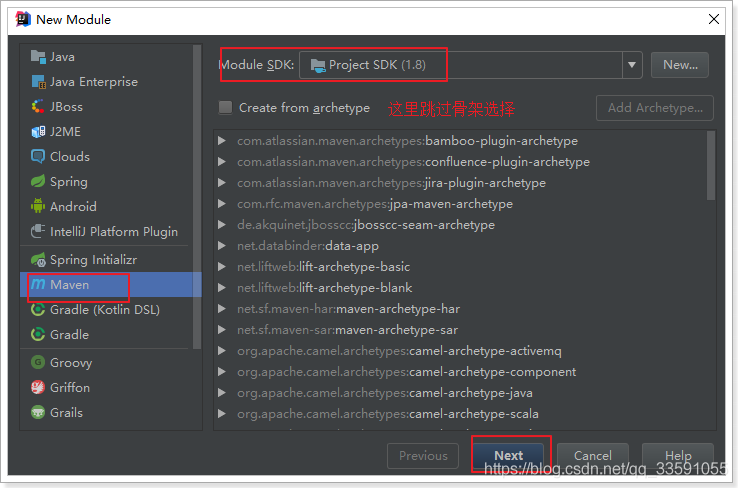This screenshot has height=488, width=738.
Task: Click the JBoss icon in sidebar
Action: click(x=38, y=106)
